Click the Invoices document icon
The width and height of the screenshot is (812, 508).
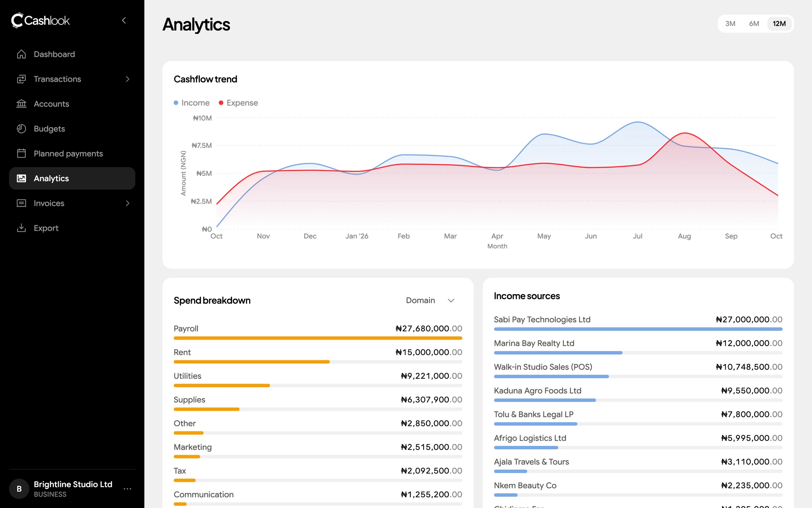[x=21, y=203]
